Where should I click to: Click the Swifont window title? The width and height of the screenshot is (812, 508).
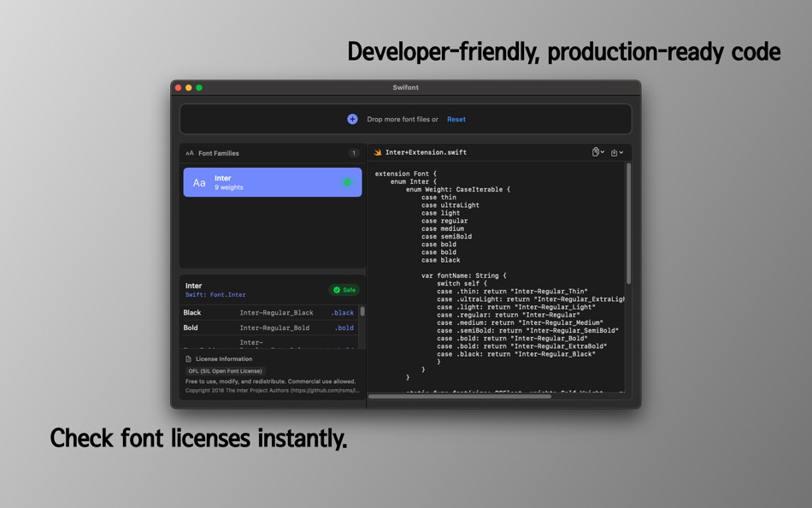[405, 87]
